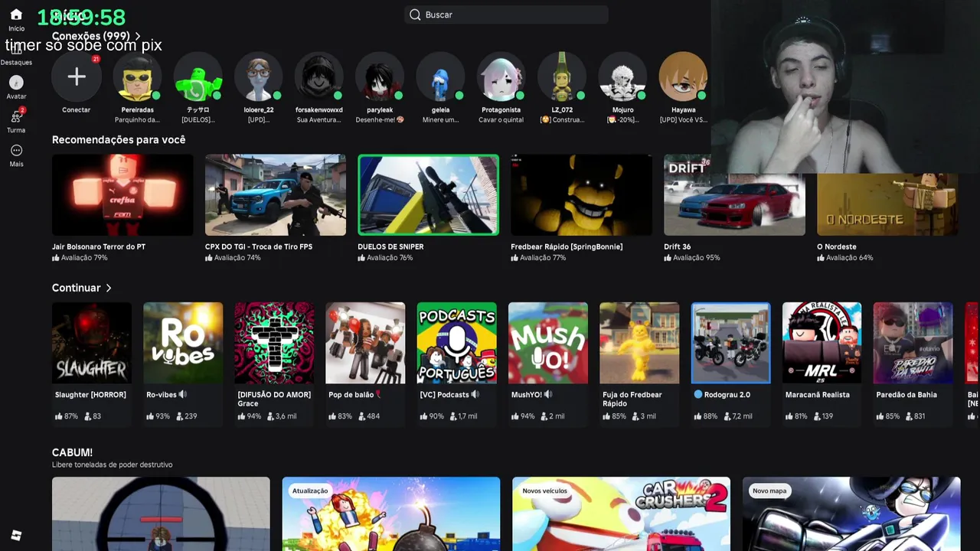980x551 pixels.
Task: Open the Avatar sidebar icon
Action: click(16, 83)
